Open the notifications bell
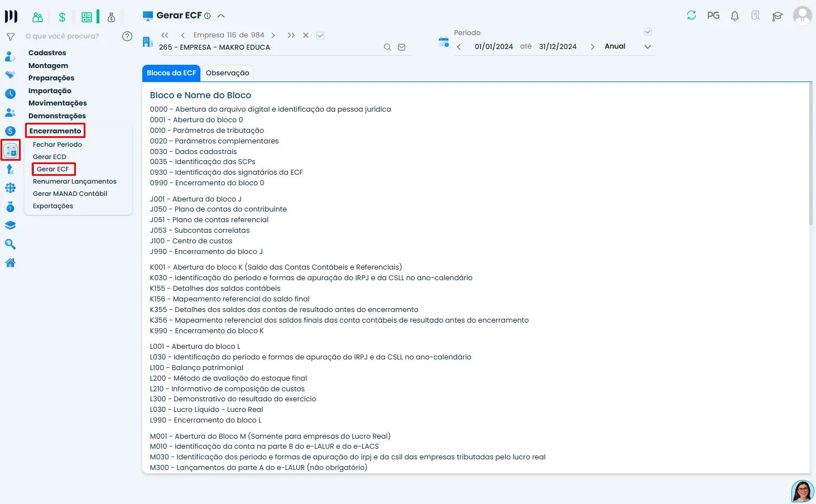Viewport: 816px width, 504px height. 735,16
